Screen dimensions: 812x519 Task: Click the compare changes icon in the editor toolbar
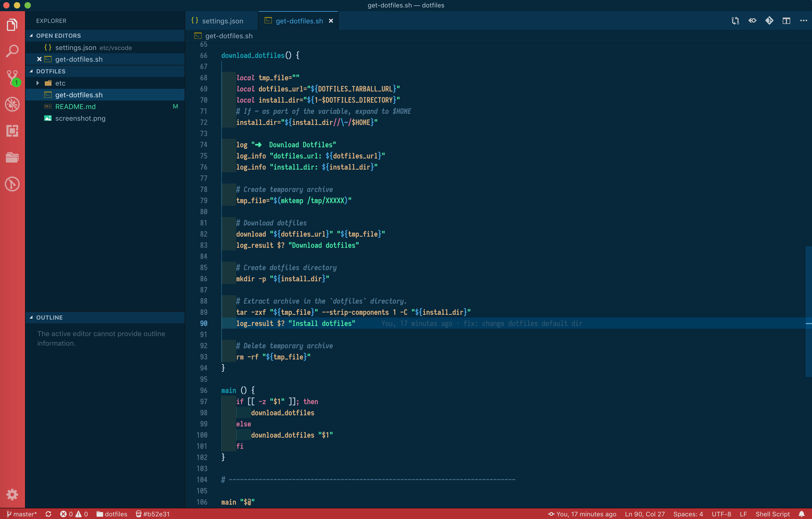coord(735,21)
